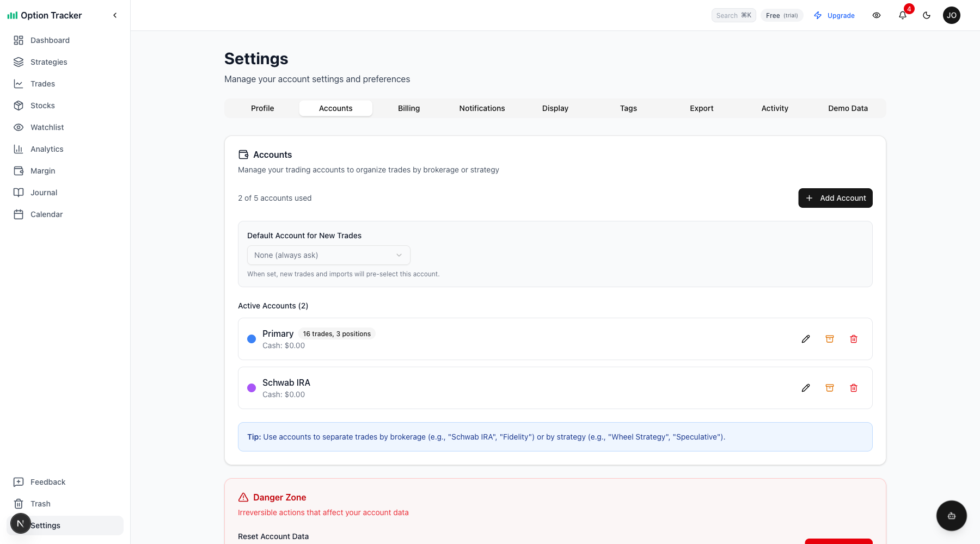Toggle dark mode with moon icon

[927, 15]
